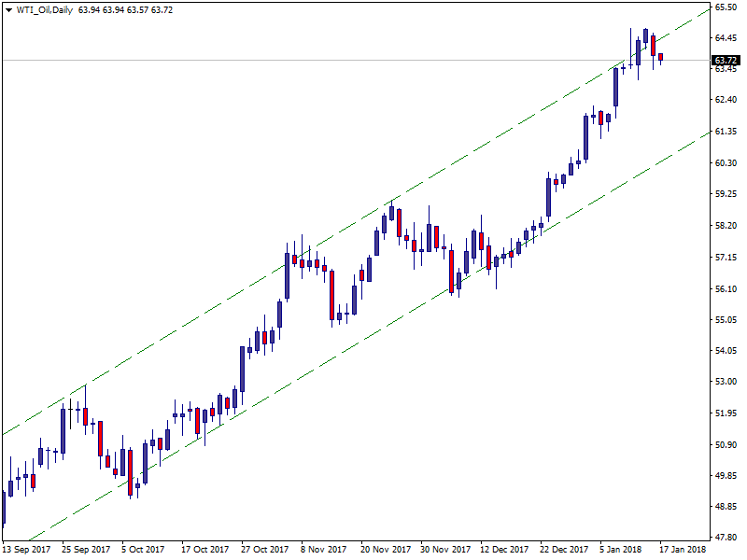Click the gray horizontal current price line
This screenshot has width=747, height=560.
(x=280, y=61)
